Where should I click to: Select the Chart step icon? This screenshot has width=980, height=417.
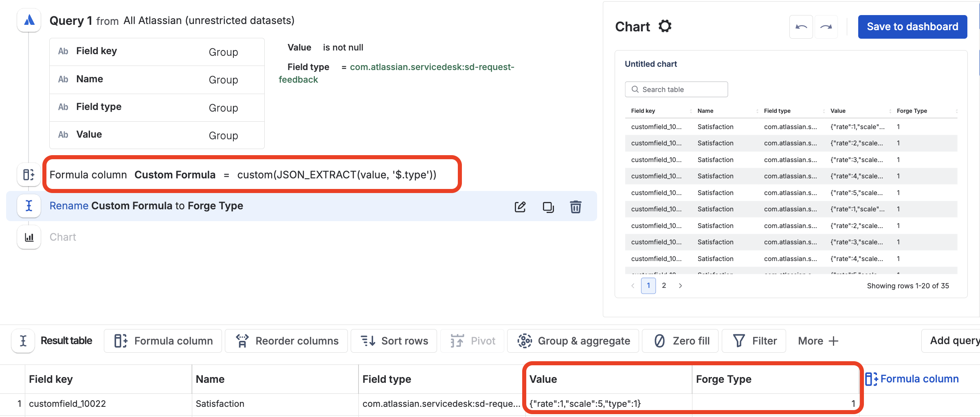29,237
